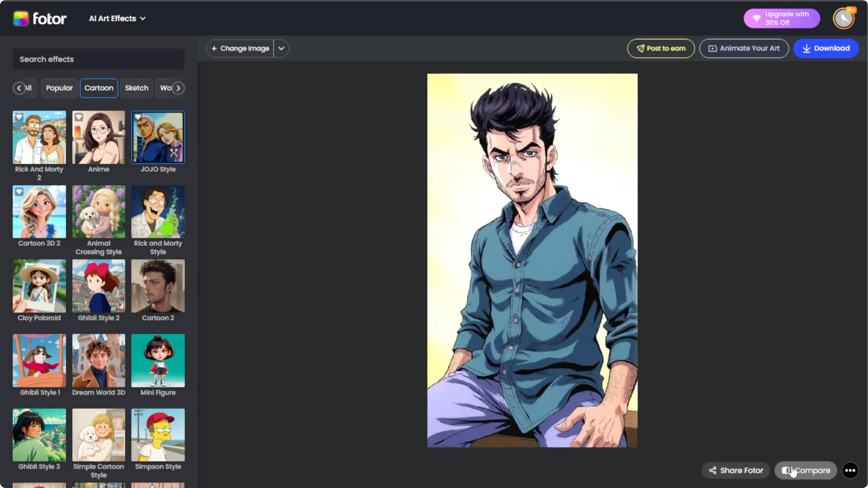The height and width of the screenshot is (488, 868).
Task: Download the generated image
Action: pyautogui.click(x=826, y=49)
